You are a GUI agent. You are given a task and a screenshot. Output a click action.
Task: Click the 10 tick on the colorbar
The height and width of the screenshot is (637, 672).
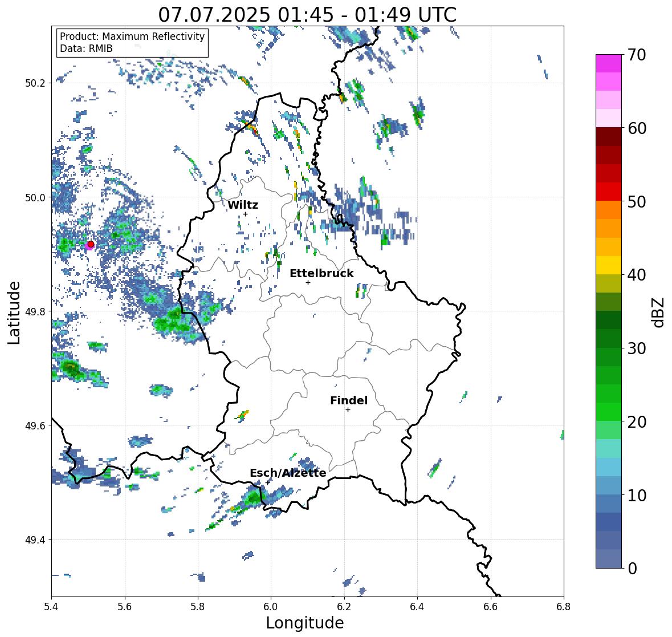(637, 495)
